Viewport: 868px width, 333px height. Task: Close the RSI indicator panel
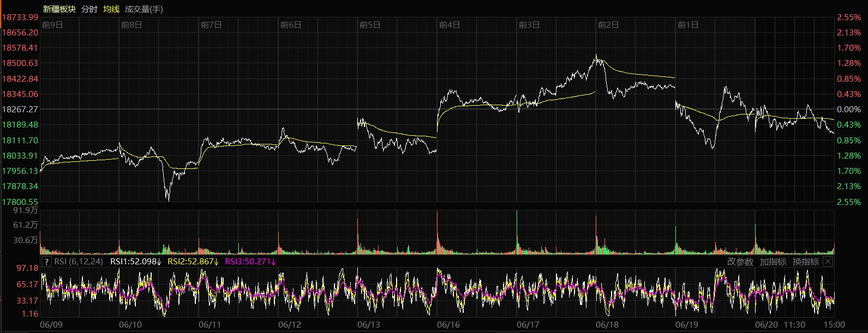pyautogui.click(x=828, y=262)
